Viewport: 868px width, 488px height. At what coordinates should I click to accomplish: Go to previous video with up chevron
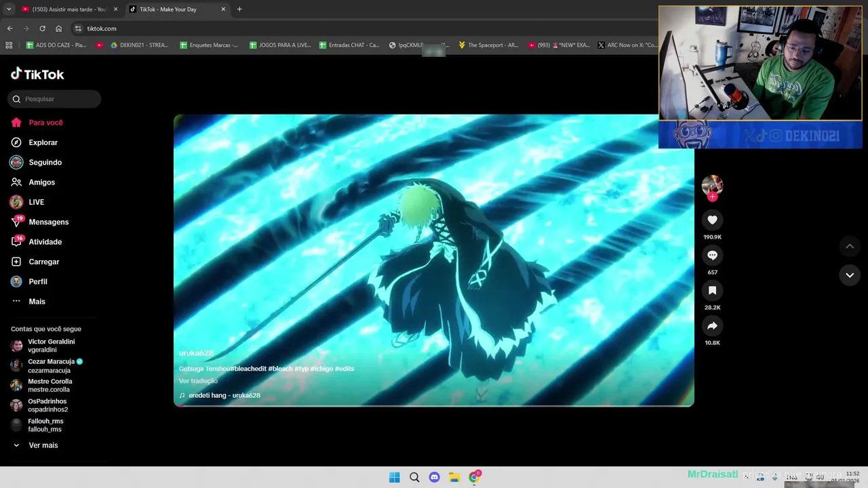(x=850, y=246)
